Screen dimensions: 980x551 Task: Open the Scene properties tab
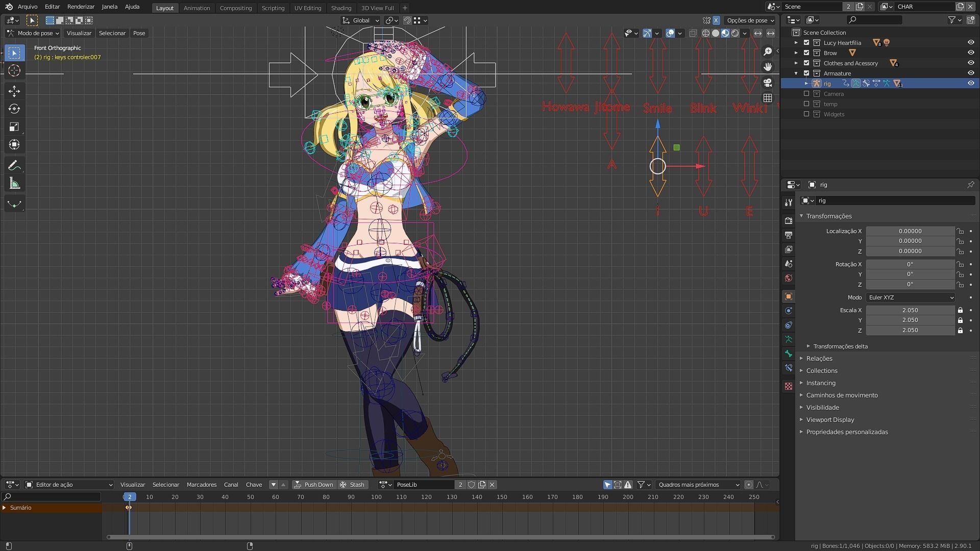point(789,264)
